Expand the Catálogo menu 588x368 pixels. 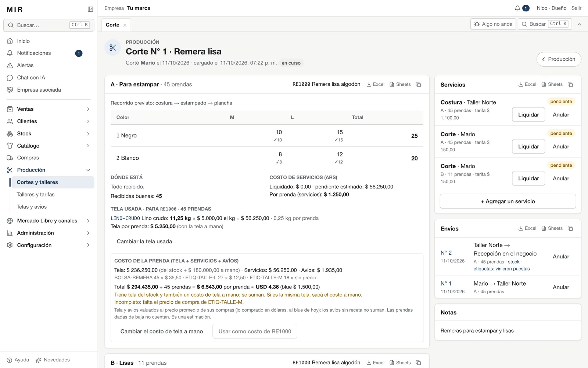click(x=49, y=146)
